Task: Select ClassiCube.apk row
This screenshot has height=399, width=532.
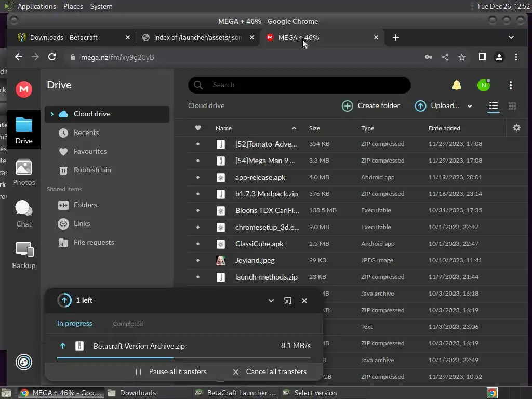Action: point(356,244)
